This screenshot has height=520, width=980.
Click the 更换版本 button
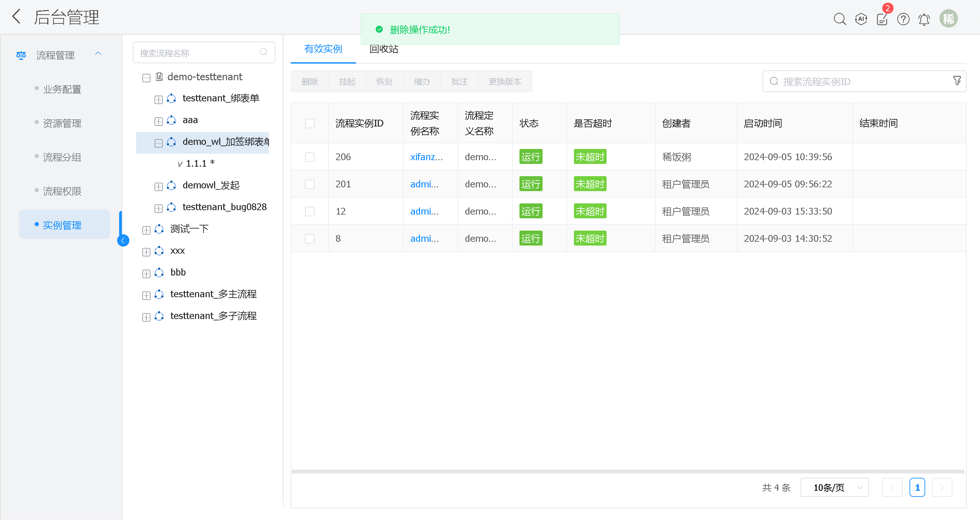coord(505,82)
